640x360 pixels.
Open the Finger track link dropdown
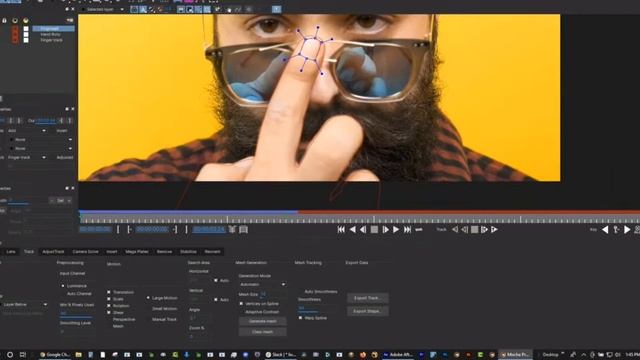(x=27, y=158)
